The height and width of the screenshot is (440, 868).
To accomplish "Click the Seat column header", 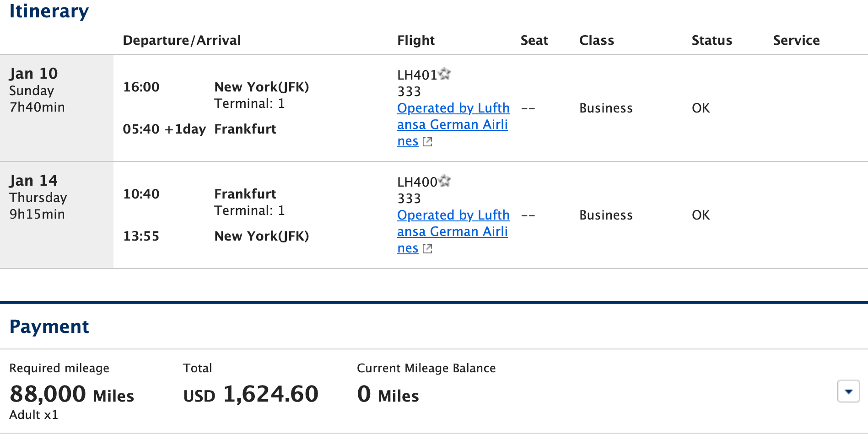I will (534, 40).
